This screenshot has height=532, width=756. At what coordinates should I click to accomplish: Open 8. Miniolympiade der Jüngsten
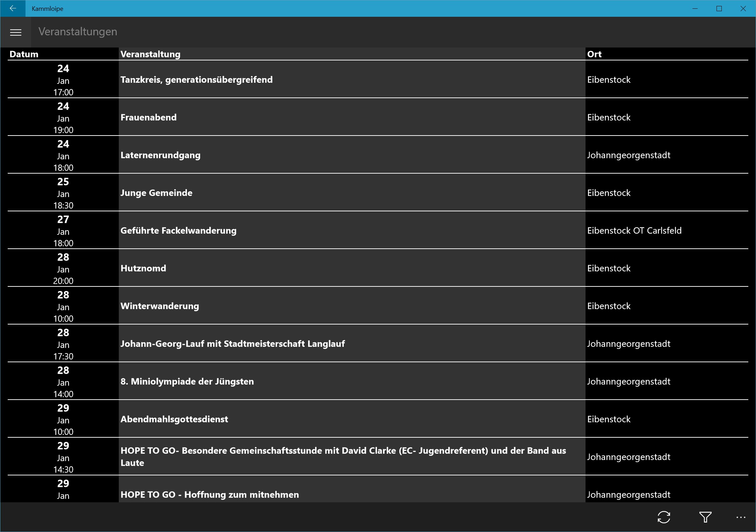pos(187,381)
